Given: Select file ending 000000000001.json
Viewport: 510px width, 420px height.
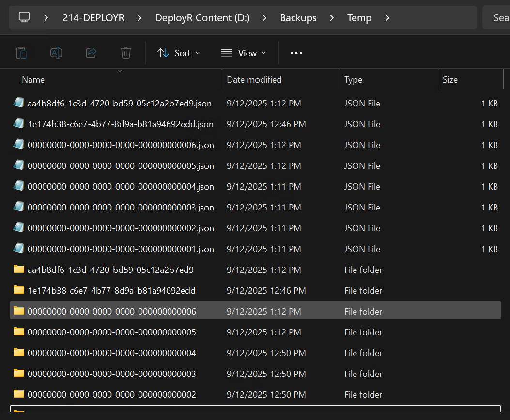Looking at the screenshot, I should (255, 249).
